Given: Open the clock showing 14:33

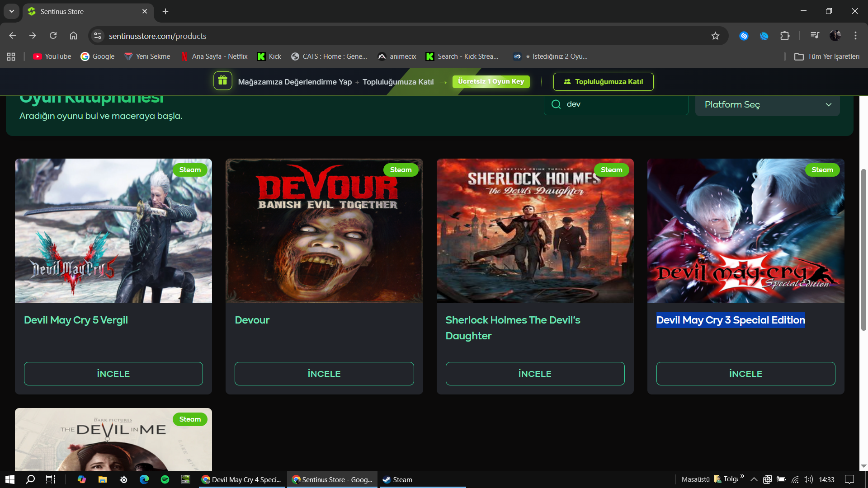Looking at the screenshot, I should point(826,479).
